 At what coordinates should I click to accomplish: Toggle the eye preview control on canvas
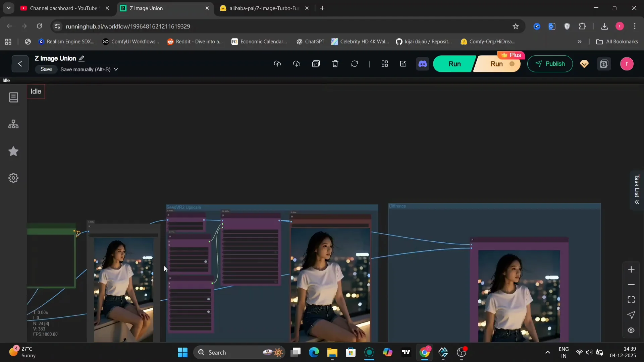[x=631, y=330]
